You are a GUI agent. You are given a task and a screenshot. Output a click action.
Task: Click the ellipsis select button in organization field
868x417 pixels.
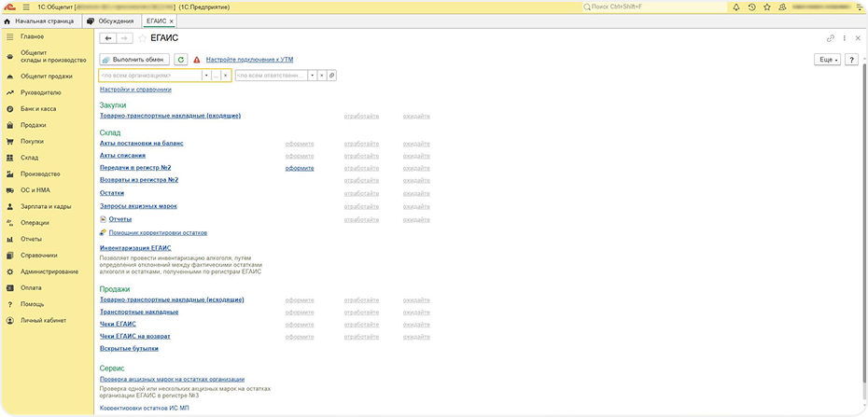(216, 76)
